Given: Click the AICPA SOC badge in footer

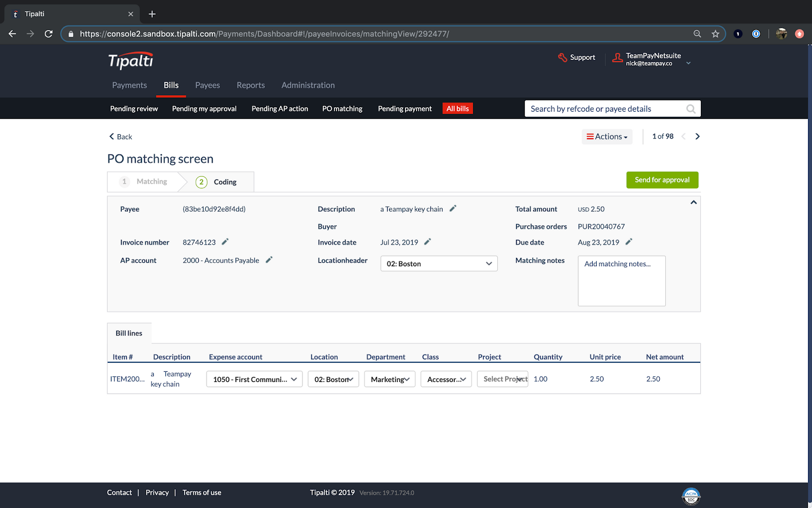Looking at the screenshot, I should pos(691,496).
